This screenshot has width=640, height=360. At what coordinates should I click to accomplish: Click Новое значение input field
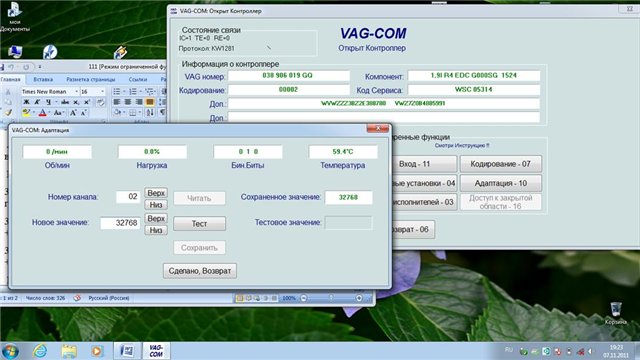(120, 223)
